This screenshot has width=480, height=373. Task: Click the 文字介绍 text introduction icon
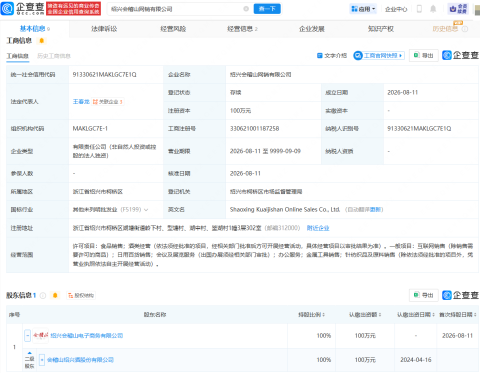click(319, 55)
